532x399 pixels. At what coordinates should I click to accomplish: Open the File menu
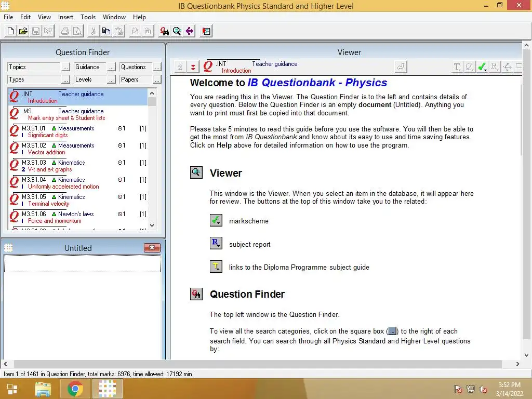(x=8, y=17)
